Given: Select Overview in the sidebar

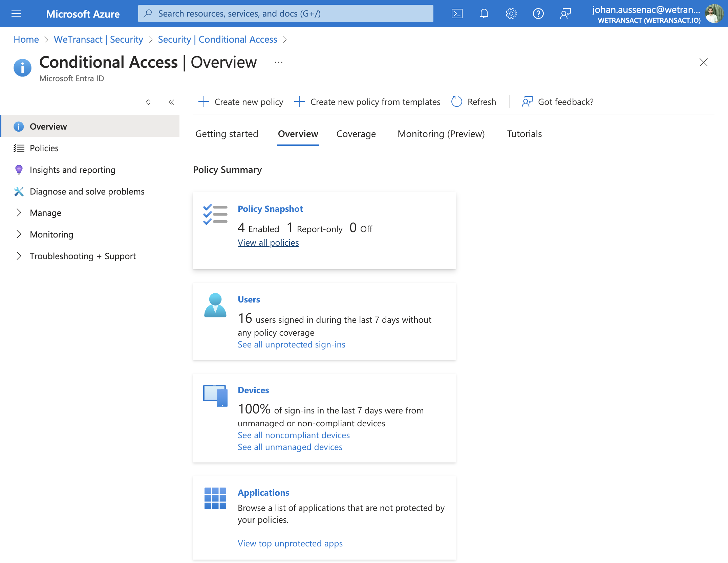Looking at the screenshot, I should (x=90, y=126).
